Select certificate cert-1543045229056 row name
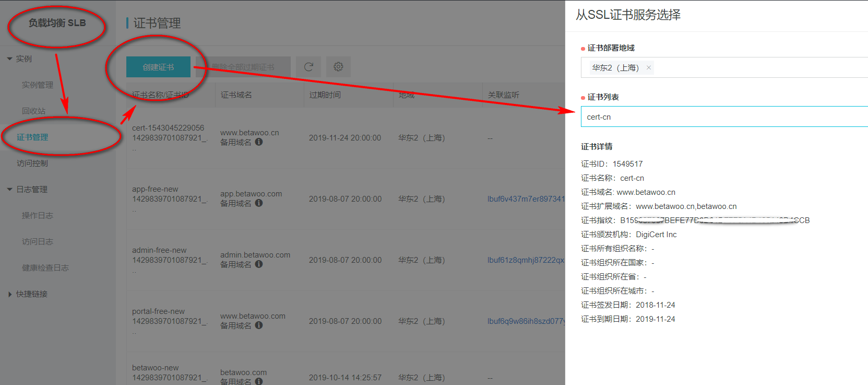The image size is (868, 385). (x=168, y=127)
